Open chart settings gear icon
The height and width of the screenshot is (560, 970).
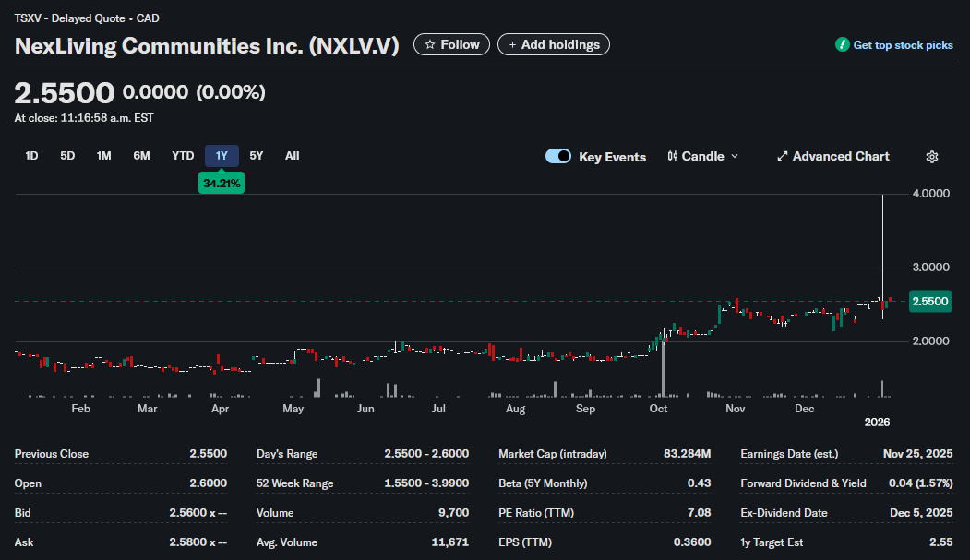[x=931, y=157]
